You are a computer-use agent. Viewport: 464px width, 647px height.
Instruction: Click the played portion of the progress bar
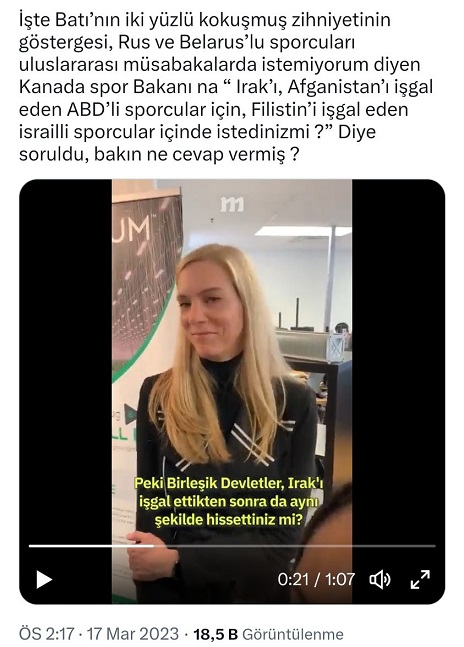click(91, 546)
